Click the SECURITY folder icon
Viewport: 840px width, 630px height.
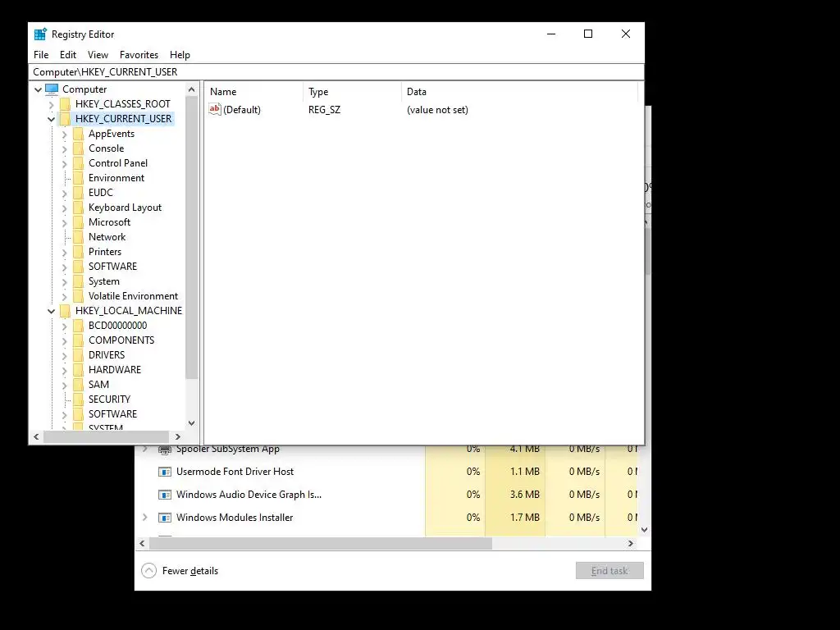tap(78, 399)
